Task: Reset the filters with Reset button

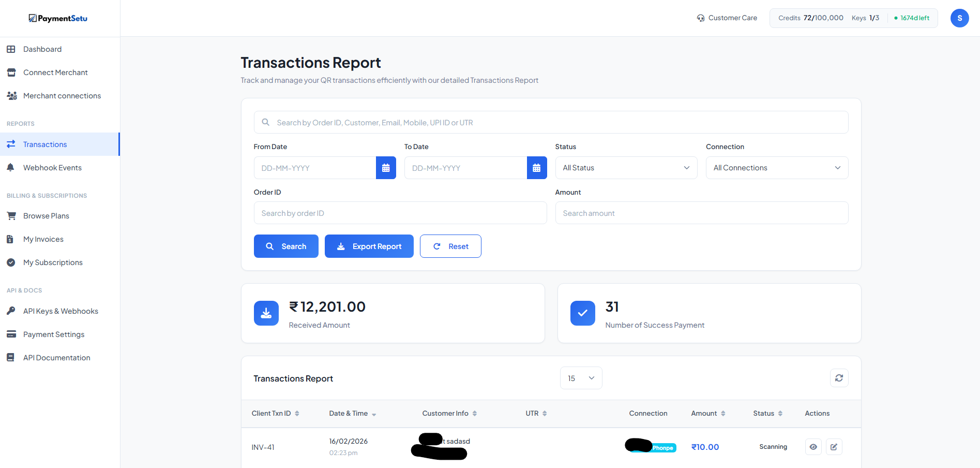Action: point(450,246)
